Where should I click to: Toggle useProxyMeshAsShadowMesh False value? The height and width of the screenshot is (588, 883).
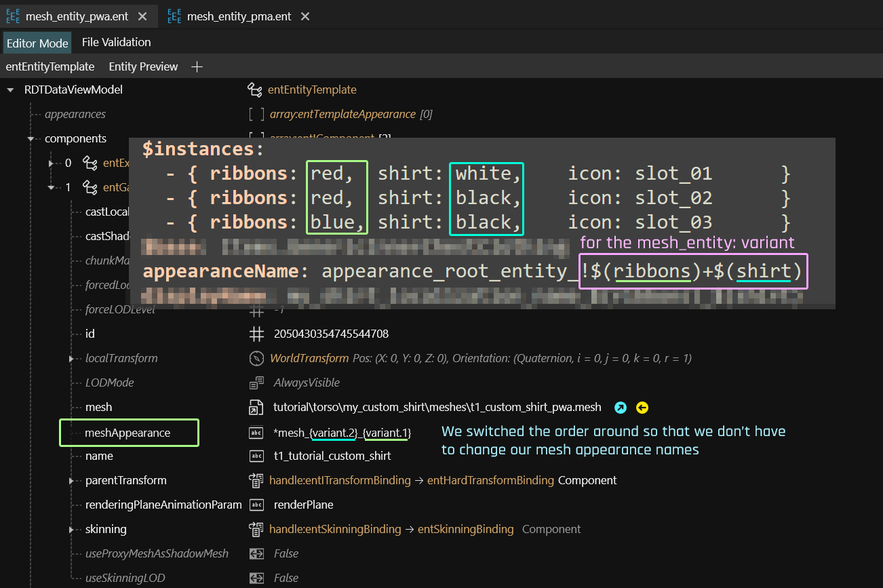tap(286, 553)
